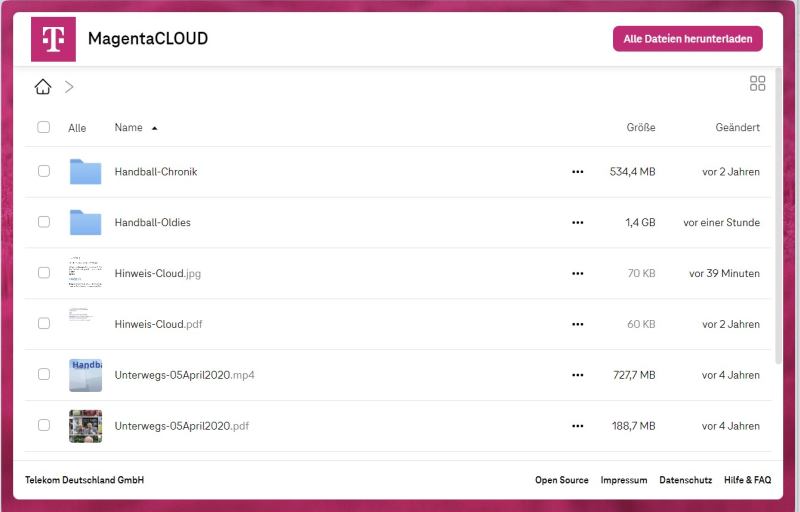
Task: Open more options for Hinweis-Cloud.jpg
Action: [578, 273]
